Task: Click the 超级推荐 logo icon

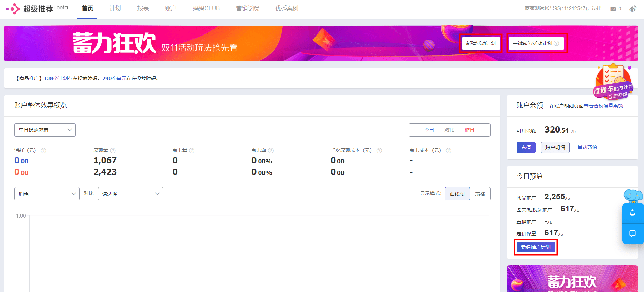Action: pyautogui.click(x=13, y=9)
